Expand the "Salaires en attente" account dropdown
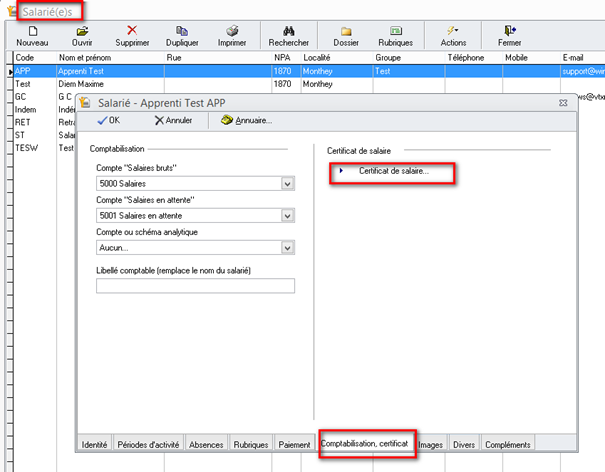Screen dimensions: 605x472 (x=288, y=215)
